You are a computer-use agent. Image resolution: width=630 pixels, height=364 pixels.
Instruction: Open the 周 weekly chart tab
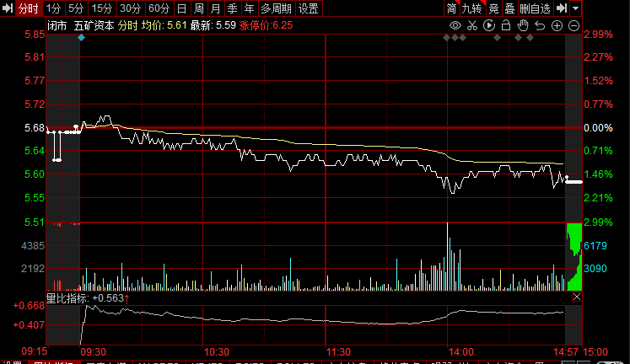(x=198, y=8)
